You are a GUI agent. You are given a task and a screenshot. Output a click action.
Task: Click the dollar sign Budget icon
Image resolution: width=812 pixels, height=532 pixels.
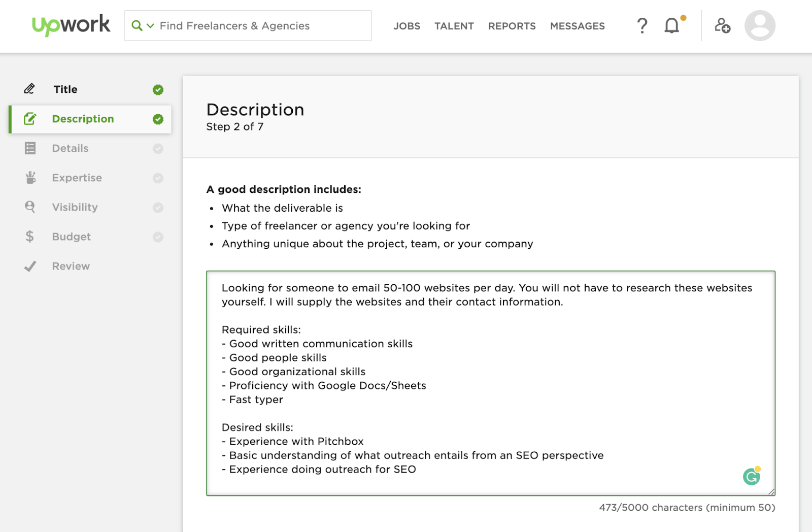pyautogui.click(x=30, y=237)
